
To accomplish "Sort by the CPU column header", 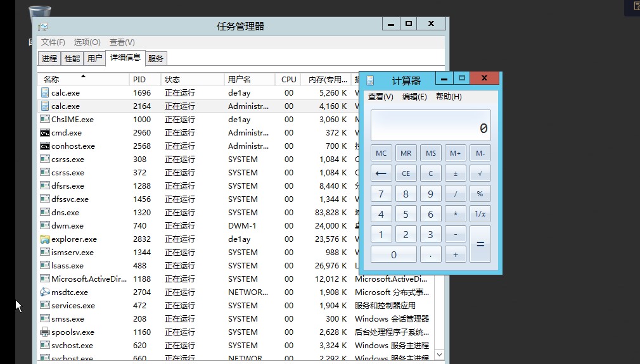I will coord(288,79).
